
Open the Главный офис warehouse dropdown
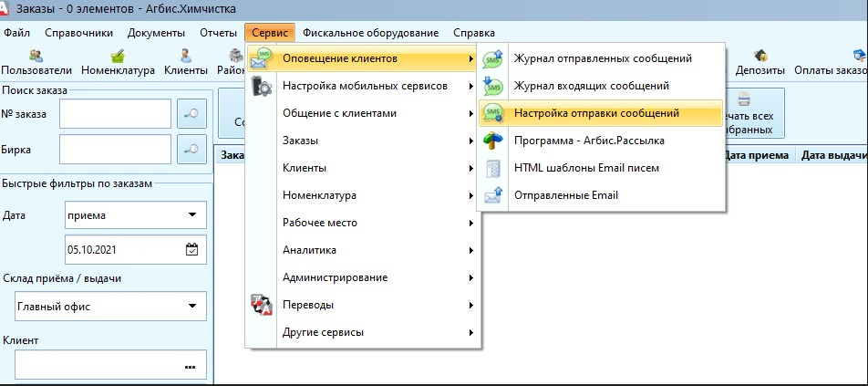click(110, 307)
